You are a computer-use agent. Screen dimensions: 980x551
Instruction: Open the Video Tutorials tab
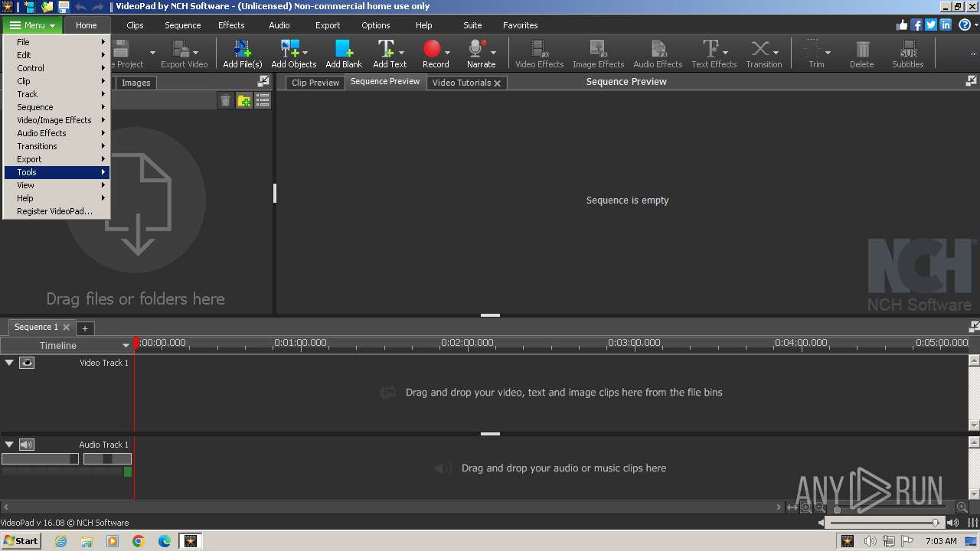click(461, 83)
